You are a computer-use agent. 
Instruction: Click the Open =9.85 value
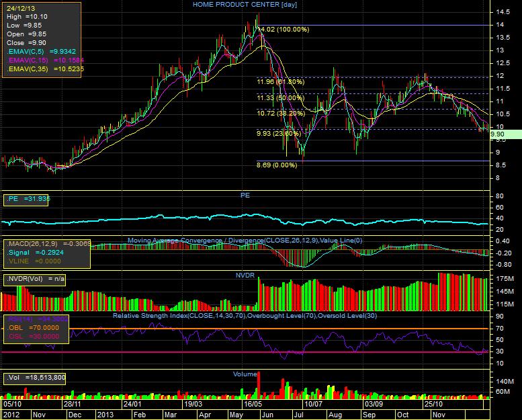[26, 34]
